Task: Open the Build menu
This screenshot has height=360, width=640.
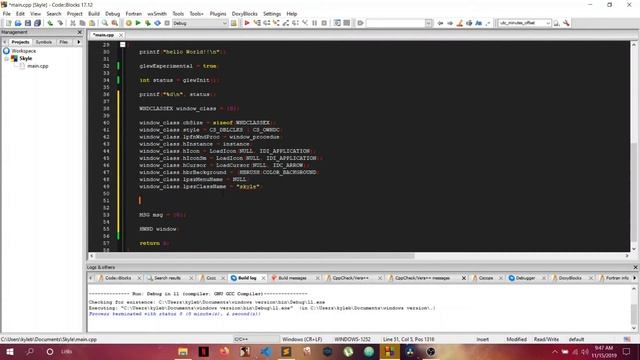Action: coord(94,13)
